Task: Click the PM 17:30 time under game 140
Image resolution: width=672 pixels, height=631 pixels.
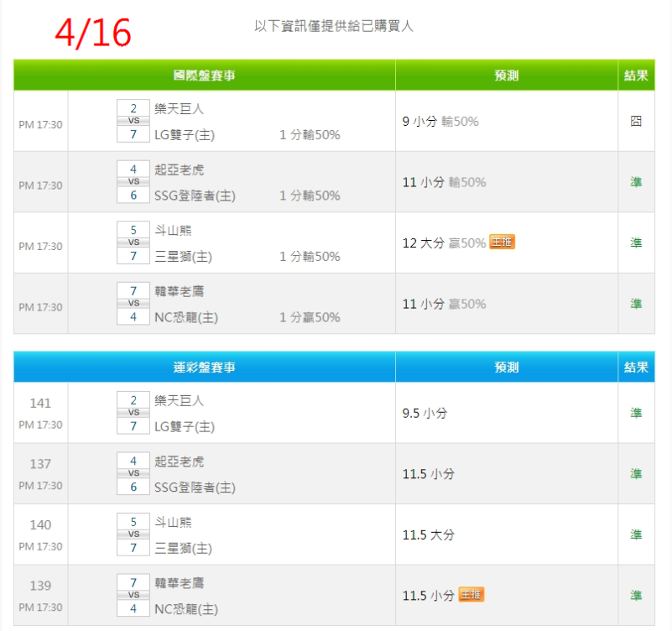Action: (x=40, y=546)
